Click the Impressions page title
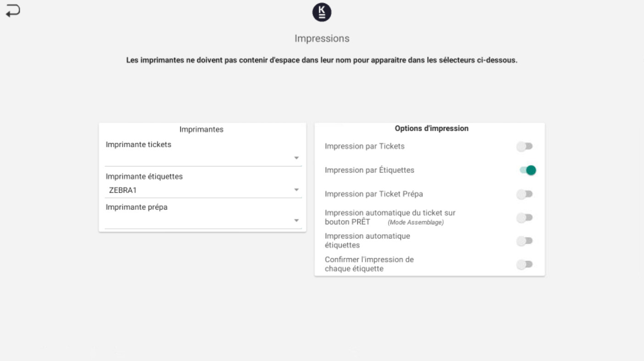 tap(322, 39)
